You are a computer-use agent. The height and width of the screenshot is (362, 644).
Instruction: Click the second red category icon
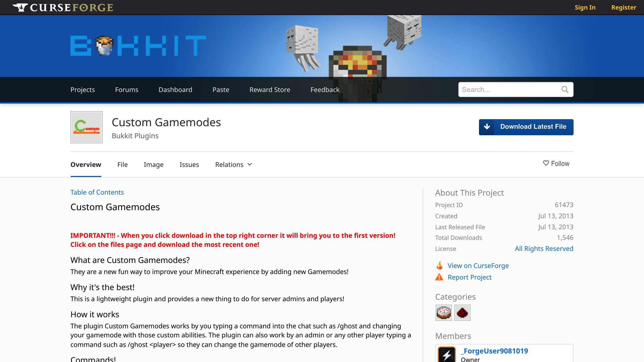(x=462, y=312)
